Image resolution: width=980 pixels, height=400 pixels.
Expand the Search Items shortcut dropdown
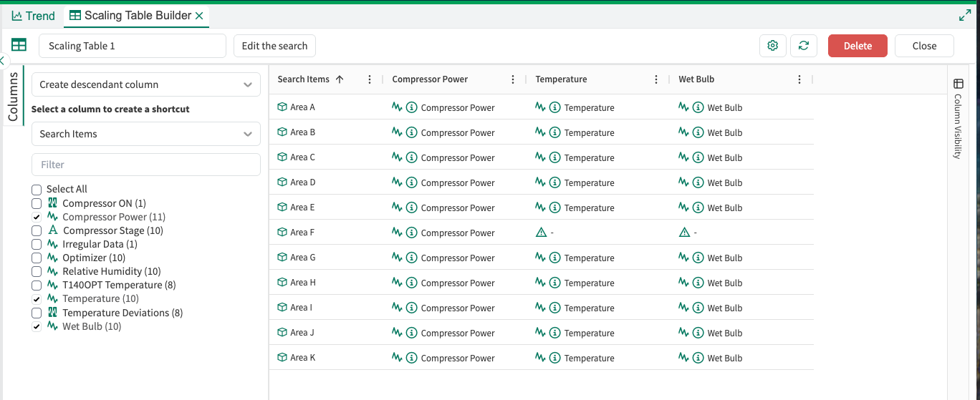coord(145,134)
